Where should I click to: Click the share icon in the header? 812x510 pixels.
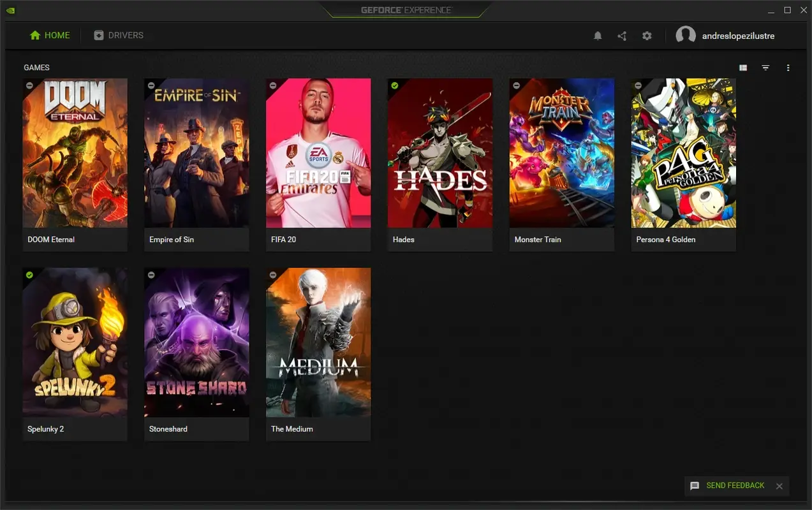point(622,36)
